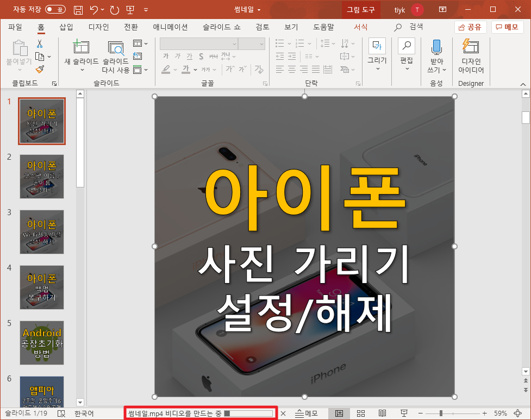Redo the last action
531x420 pixels.
click(115, 10)
